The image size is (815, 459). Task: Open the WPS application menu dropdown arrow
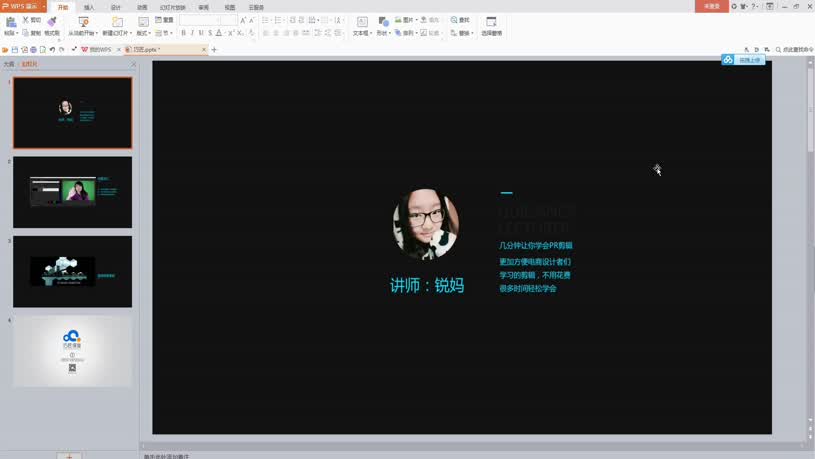tap(44, 7)
